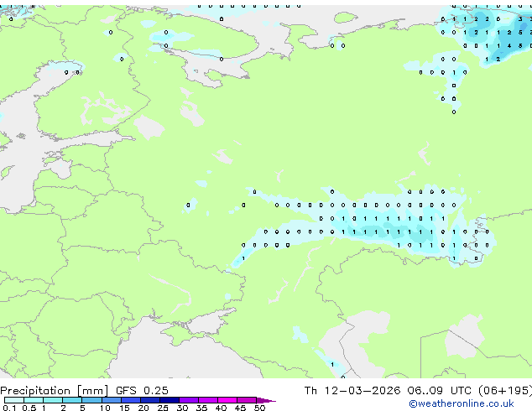The width and height of the screenshot is (532, 411).
Task: Click the '25' legend scale label
Action: click(x=163, y=408)
